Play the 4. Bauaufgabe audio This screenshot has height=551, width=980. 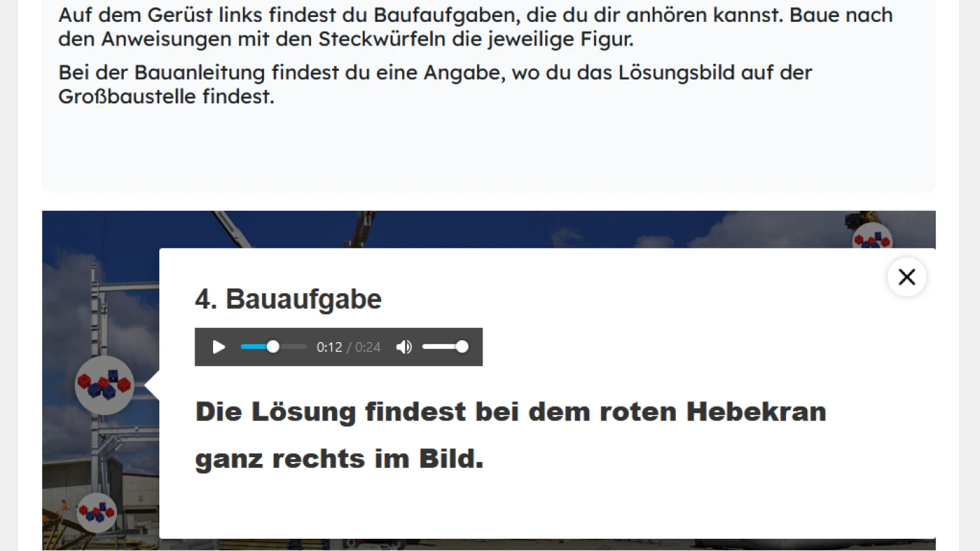218,347
